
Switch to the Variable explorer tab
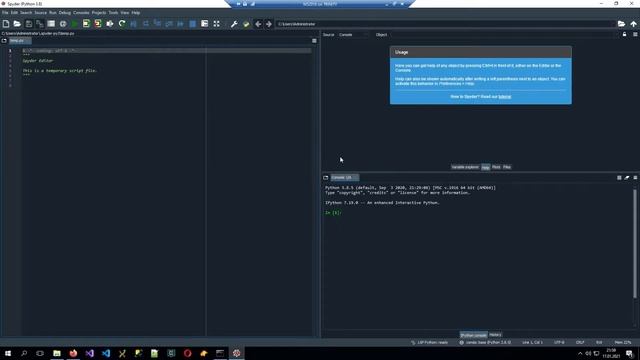coord(465,167)
